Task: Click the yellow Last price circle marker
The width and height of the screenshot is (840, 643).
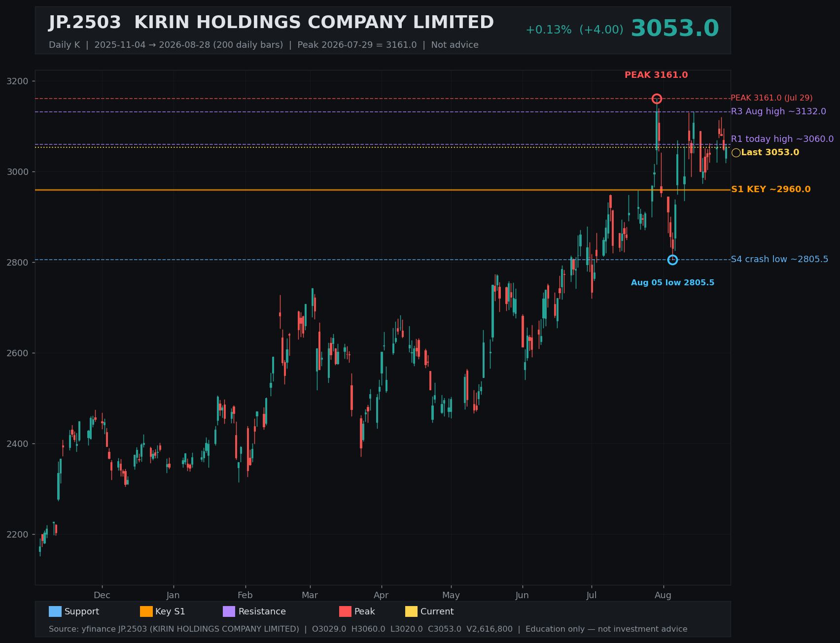Action: [x=736, y=153]
